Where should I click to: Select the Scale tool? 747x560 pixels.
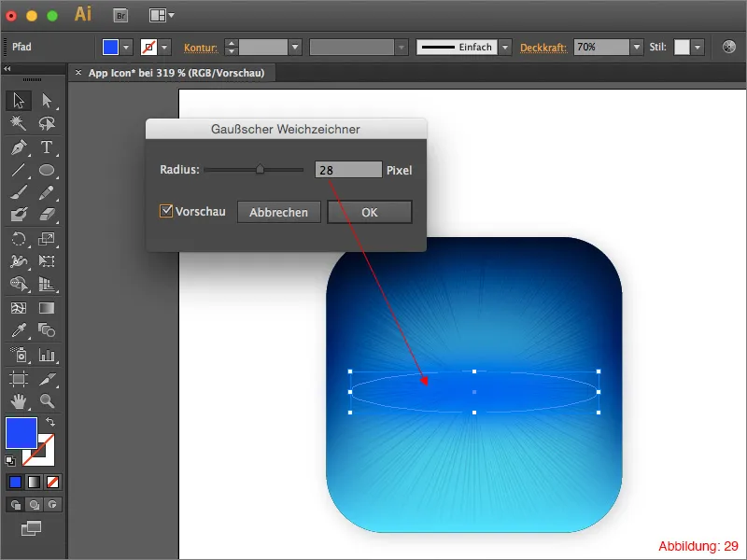[x=47, y=239]
